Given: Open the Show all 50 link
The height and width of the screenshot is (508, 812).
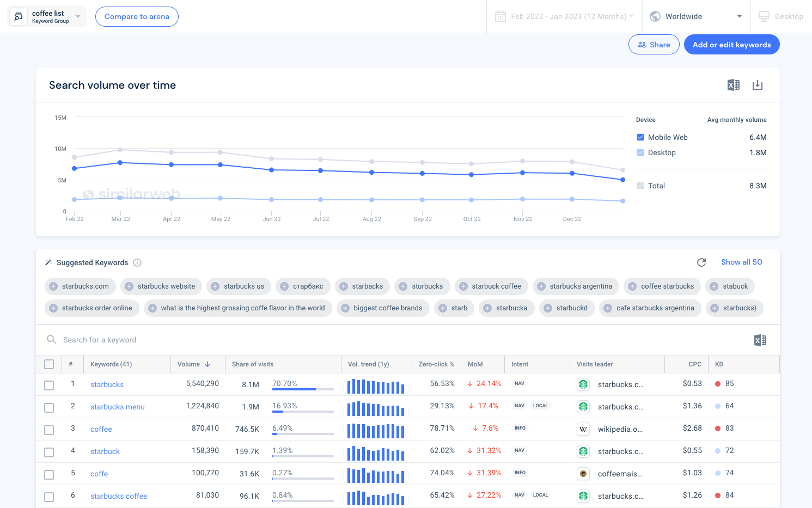Looking at the screenshot, I should coord(741,262).
